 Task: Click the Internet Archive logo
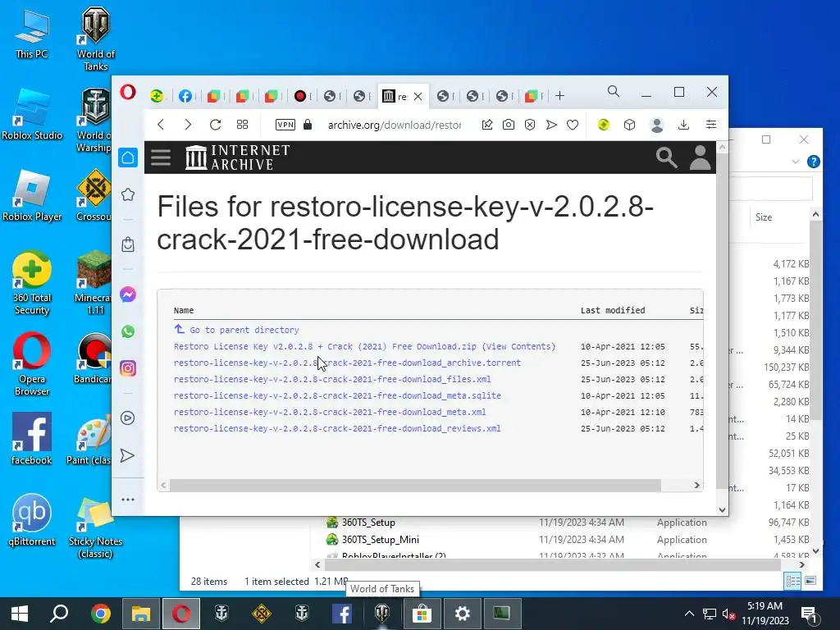pos(237,157)
